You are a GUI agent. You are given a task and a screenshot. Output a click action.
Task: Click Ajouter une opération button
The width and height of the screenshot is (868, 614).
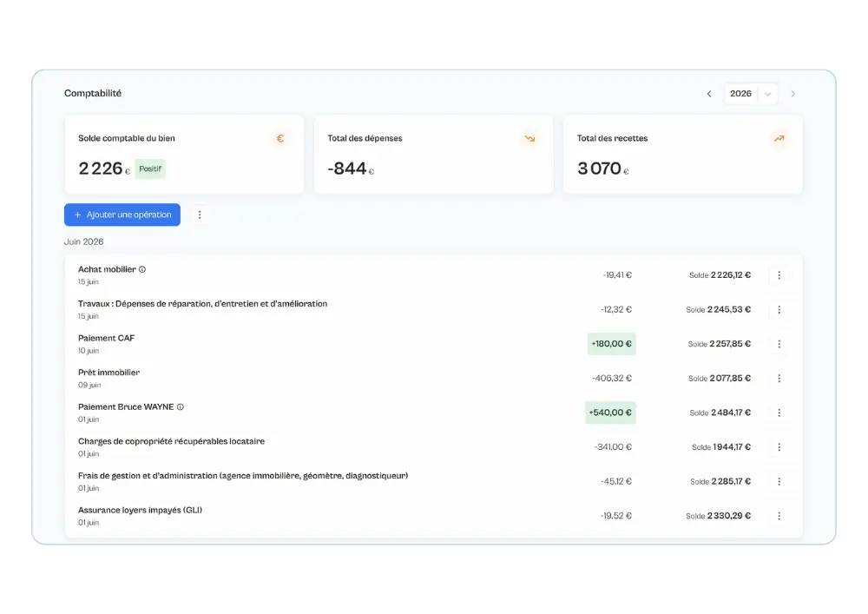click(122, 215)
